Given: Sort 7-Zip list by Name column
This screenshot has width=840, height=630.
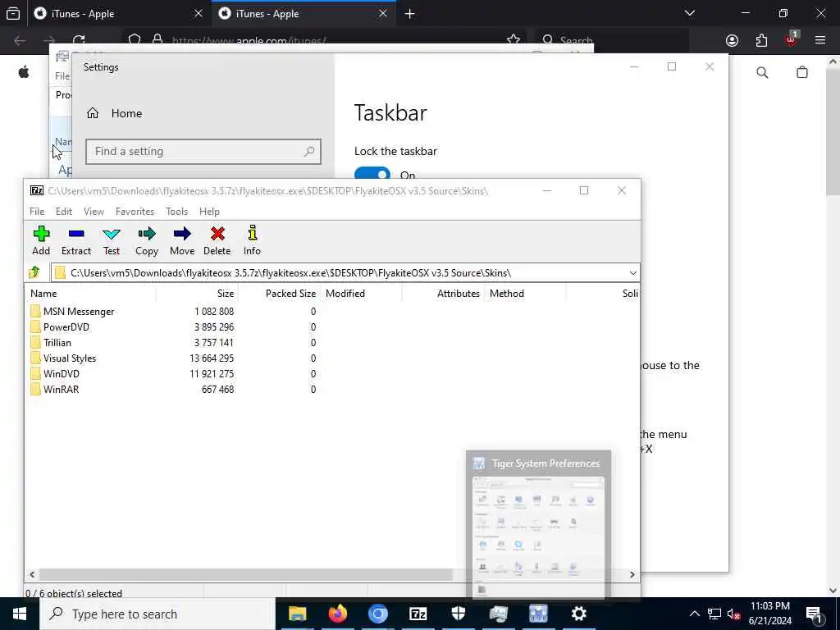Looking at the screenshot, I should pyautogui.click(x=90, y=294).
